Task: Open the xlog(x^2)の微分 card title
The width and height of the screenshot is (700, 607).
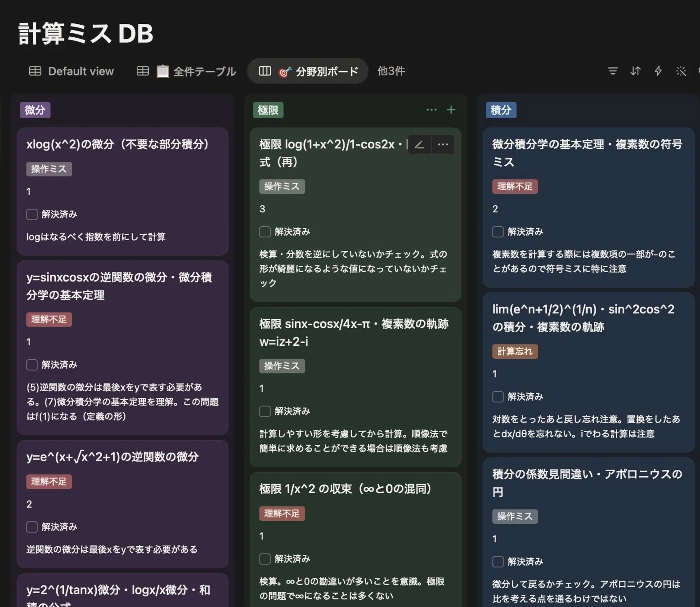Action: [118, 144]
